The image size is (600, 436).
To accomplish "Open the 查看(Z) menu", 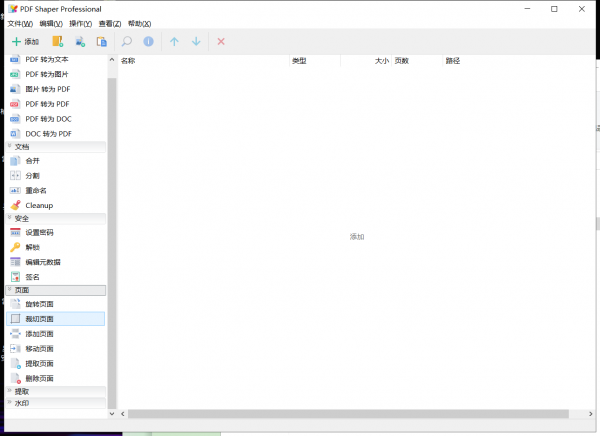I will coord(110,24).
